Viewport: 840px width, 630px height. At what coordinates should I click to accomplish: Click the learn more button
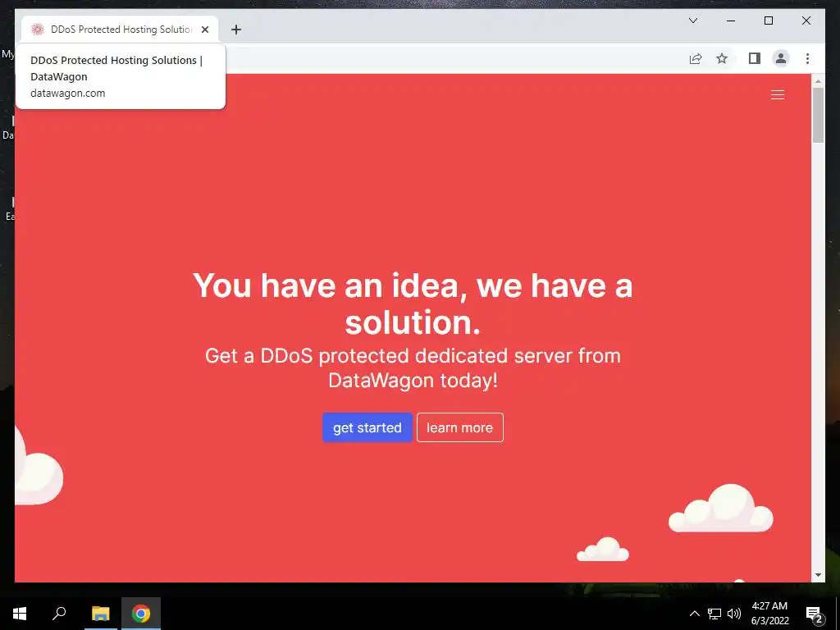459,427
